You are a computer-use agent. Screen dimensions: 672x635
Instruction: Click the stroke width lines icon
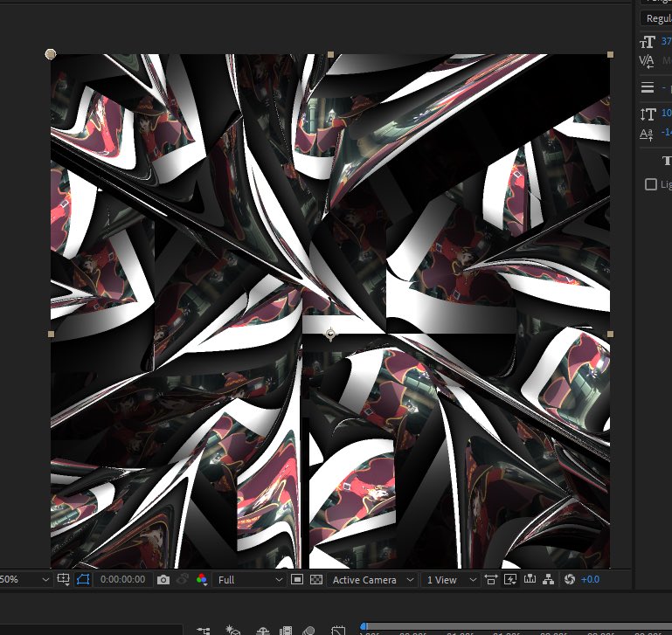point(648,87)
